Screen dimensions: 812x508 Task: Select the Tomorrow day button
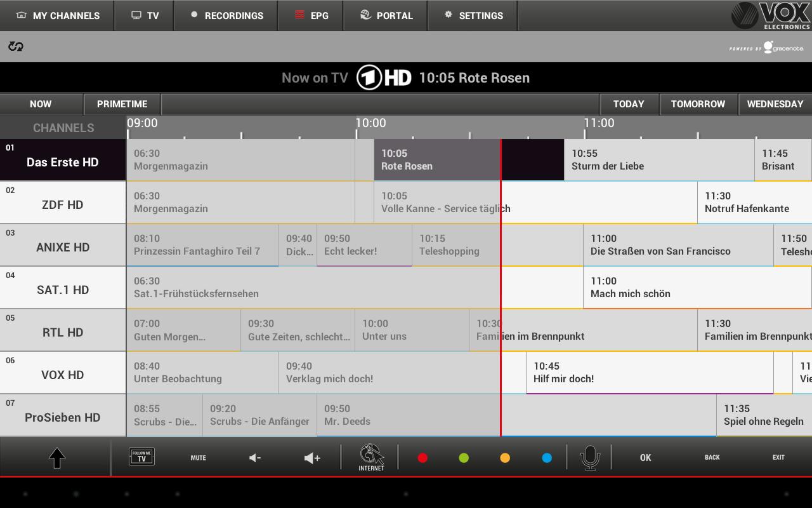click(698, 104)
